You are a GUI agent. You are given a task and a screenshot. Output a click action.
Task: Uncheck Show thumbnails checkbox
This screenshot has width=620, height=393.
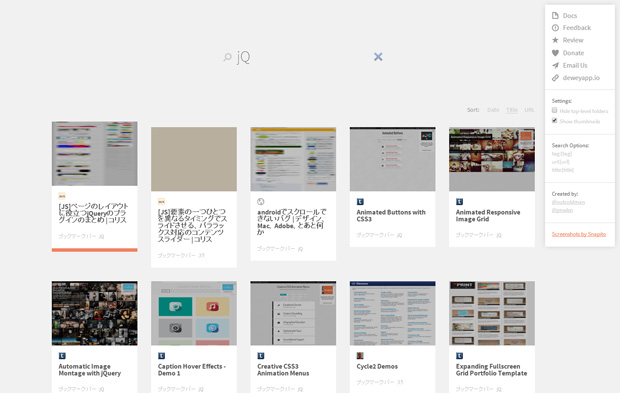554,121
